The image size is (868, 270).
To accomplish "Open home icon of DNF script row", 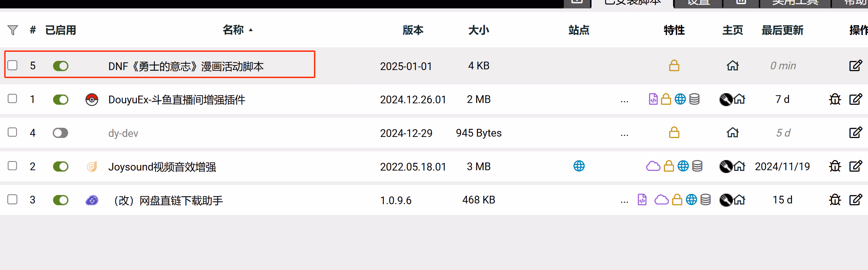I will coord(733,66).
